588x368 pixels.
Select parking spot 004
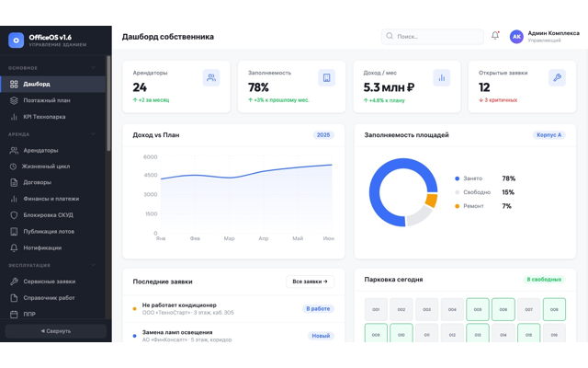tap(452, 309)
